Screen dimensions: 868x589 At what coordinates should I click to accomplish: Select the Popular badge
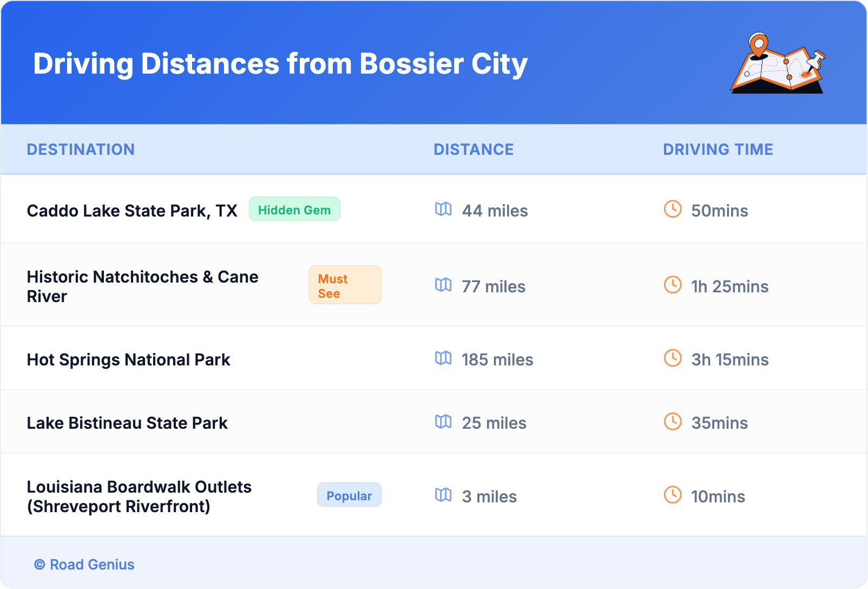pyautogui.click(x=349, y=495)
